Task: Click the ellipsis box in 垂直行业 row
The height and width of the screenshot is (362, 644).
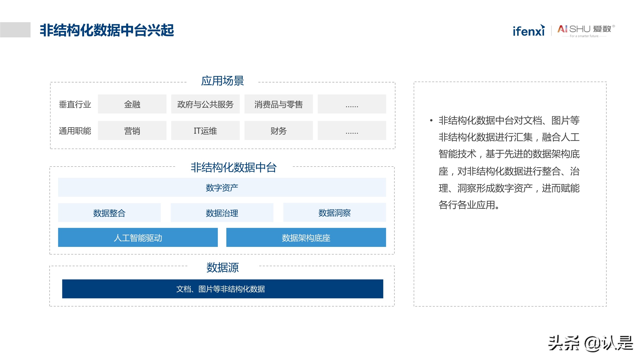Action: click(x=352, y=104)
